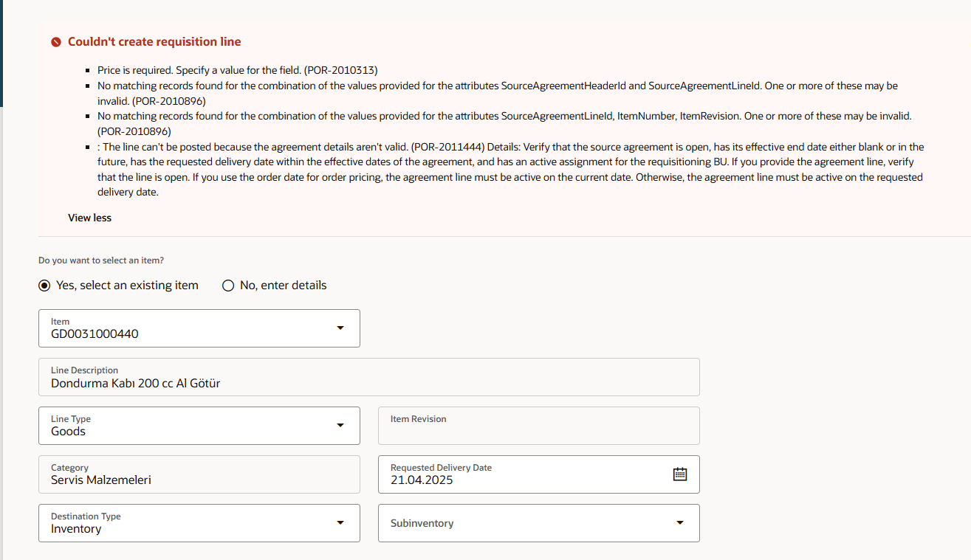Open the Requested Delivery Date calendar picker
Image resolution: width=971 pixels, height=560 pixels.
(680, 474)
